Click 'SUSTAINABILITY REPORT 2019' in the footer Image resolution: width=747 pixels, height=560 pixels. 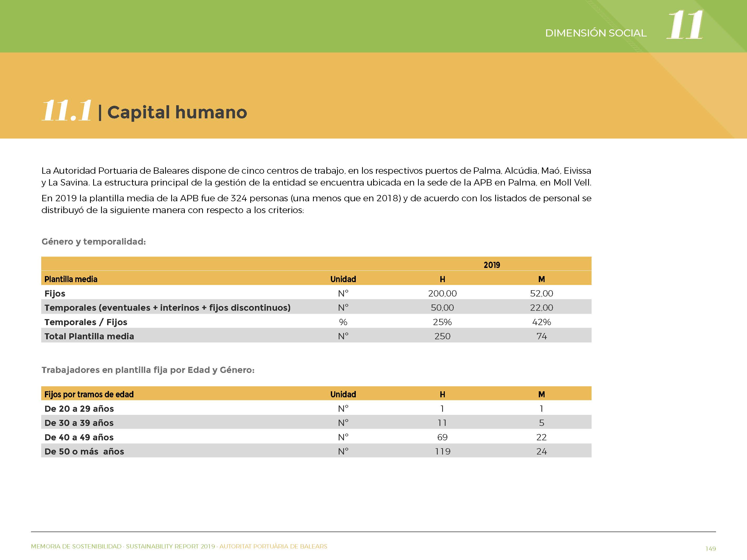171,546
